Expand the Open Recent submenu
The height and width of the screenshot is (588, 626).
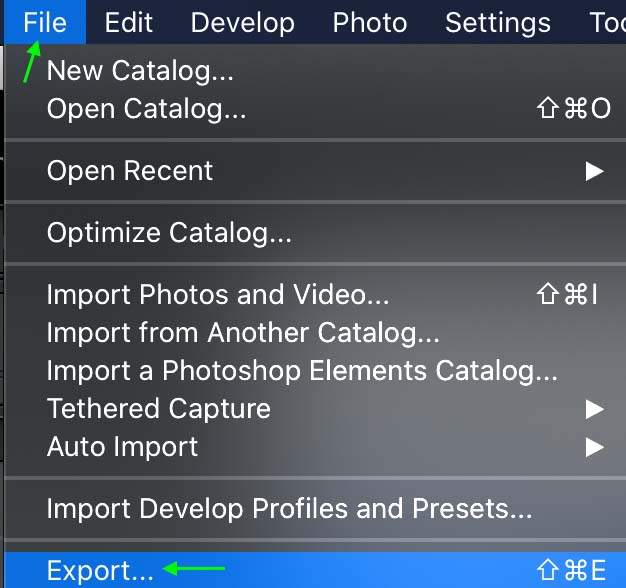[x=315, y=171]
